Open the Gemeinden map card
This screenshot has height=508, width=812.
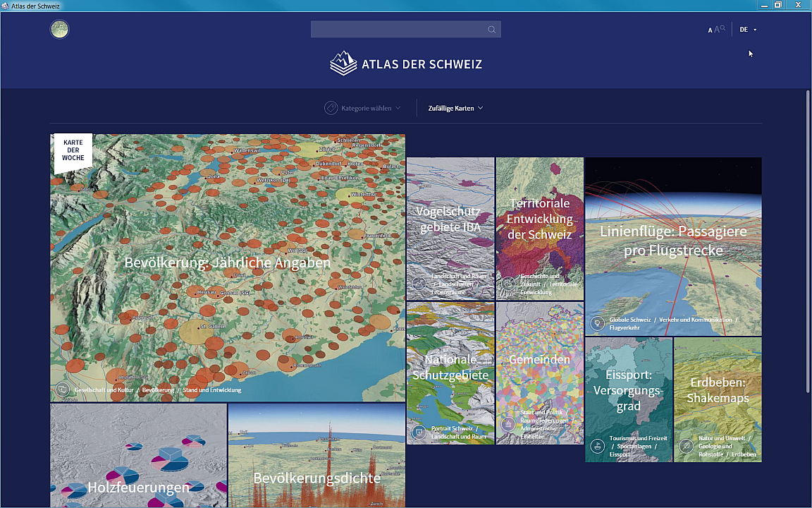pyautogui.click(x=540, y=373)
